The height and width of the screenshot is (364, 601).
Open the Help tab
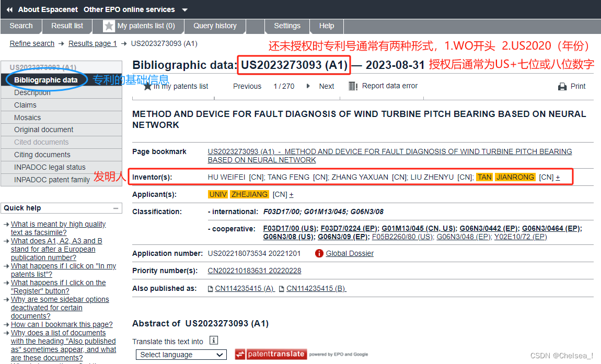pos(327,26)
